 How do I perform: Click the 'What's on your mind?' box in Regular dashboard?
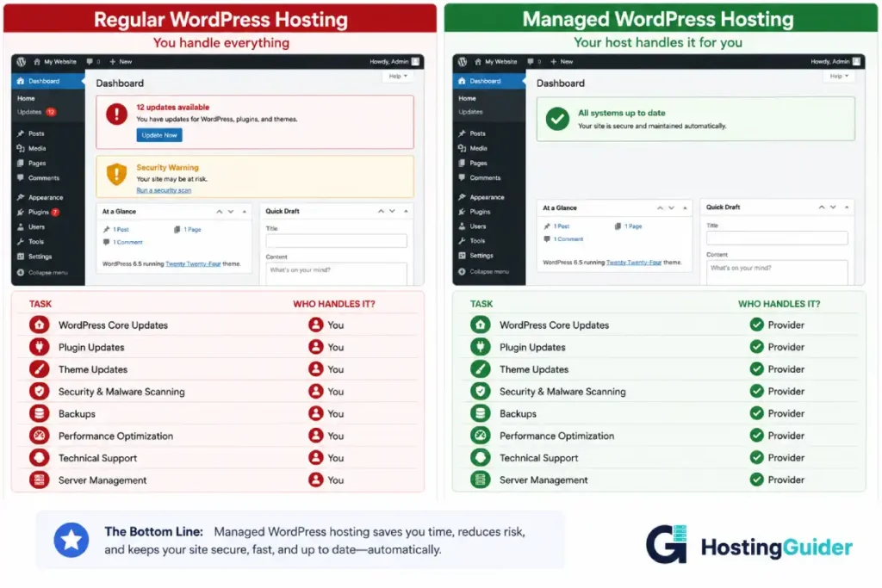(337, 274)
